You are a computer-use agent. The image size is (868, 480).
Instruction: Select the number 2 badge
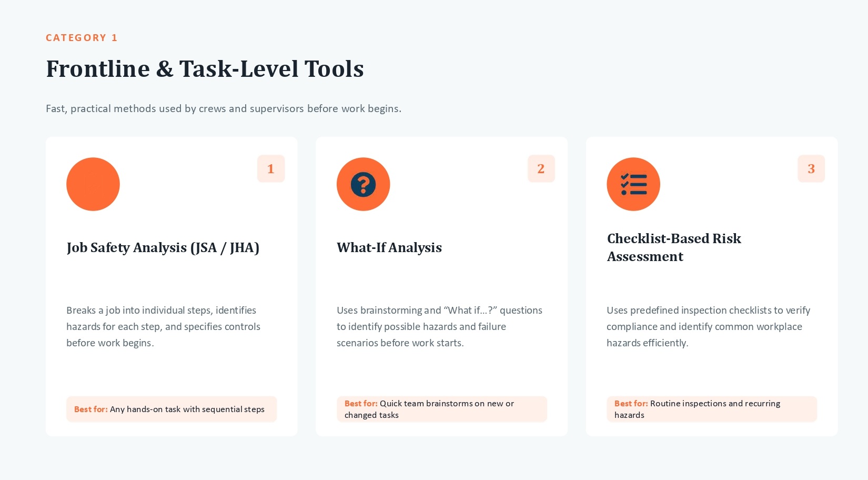point(541,168)
